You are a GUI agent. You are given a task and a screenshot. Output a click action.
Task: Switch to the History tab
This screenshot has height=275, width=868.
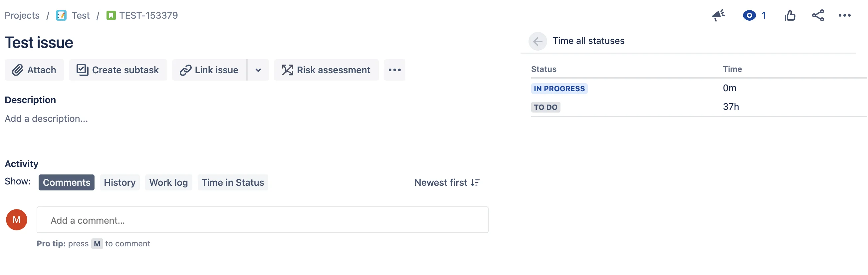[119, 182]
